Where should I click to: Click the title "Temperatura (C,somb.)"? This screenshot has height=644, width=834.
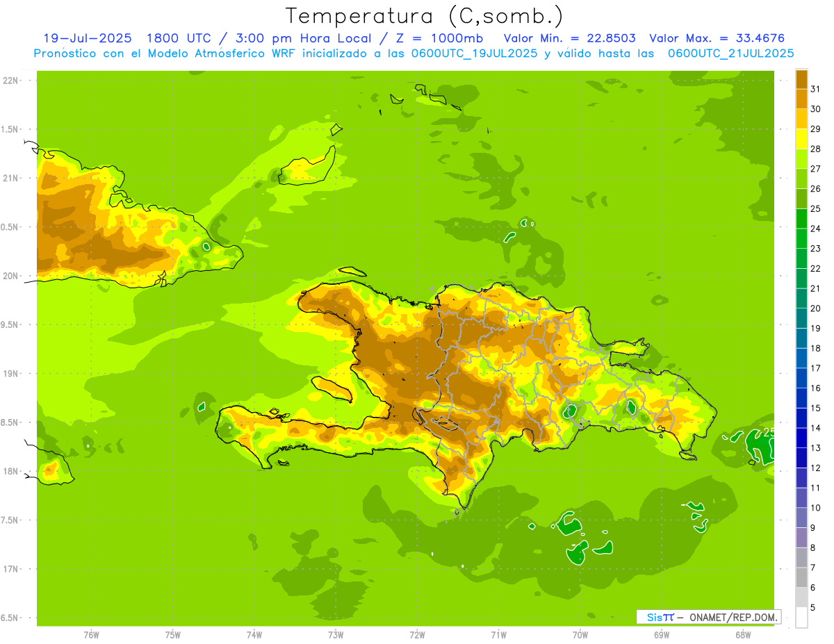tap(424, 16)
